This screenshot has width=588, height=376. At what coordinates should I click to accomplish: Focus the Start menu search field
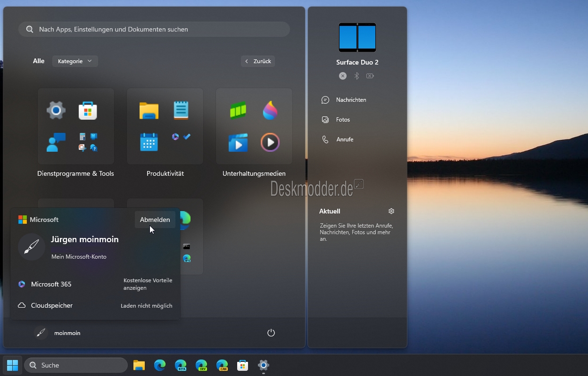[154, 29]
